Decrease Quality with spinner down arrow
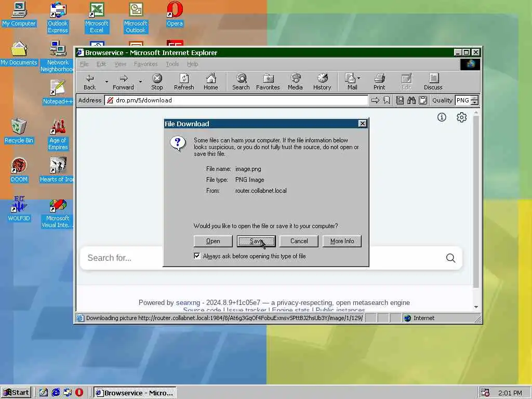The height and width of the screenshot is (399, 532). pyautogui.click(x=475, y=103)
